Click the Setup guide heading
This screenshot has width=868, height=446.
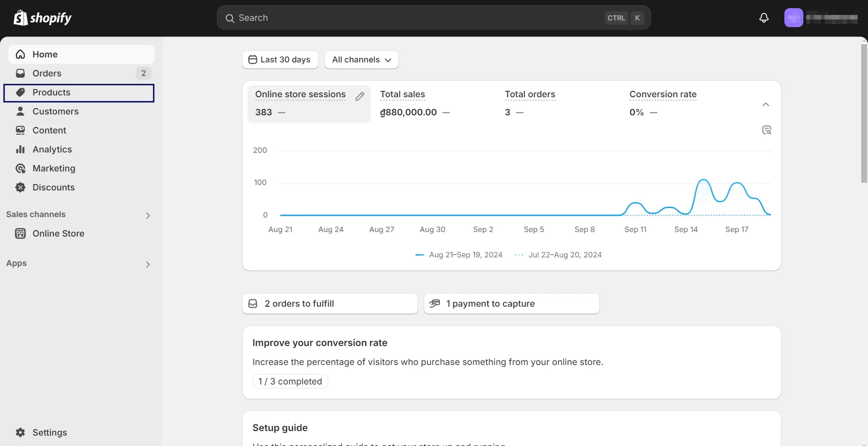click(280, 428)
